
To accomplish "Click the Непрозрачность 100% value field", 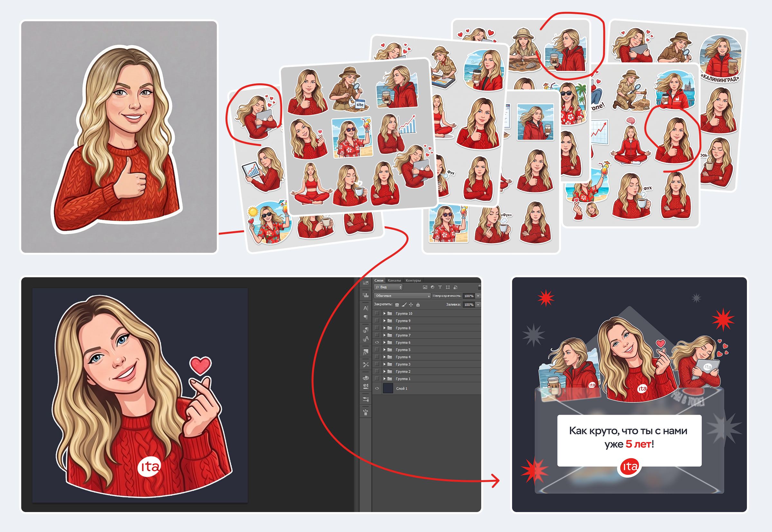I will 469,296.
